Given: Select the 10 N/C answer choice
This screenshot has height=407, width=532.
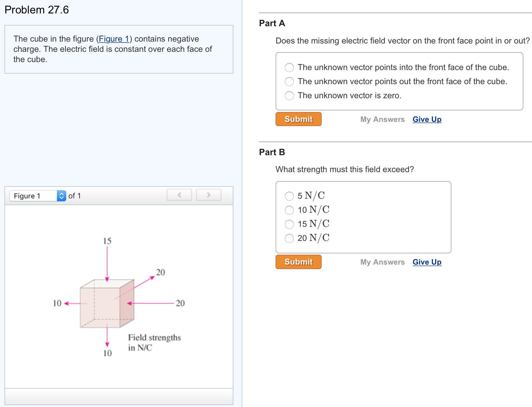Looking at the screenshot, I should pyautogui.click(x=289, y=210).
